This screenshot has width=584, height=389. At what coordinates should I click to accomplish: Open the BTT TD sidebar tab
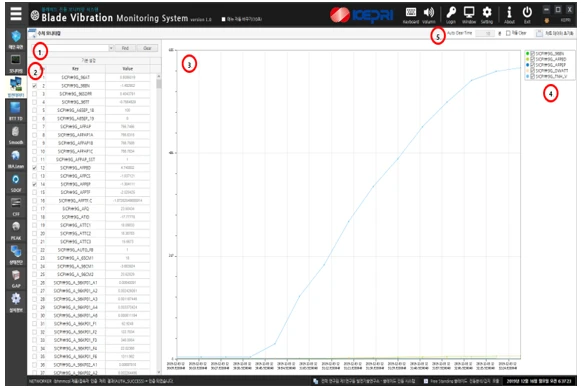click(x=16, y=111)
